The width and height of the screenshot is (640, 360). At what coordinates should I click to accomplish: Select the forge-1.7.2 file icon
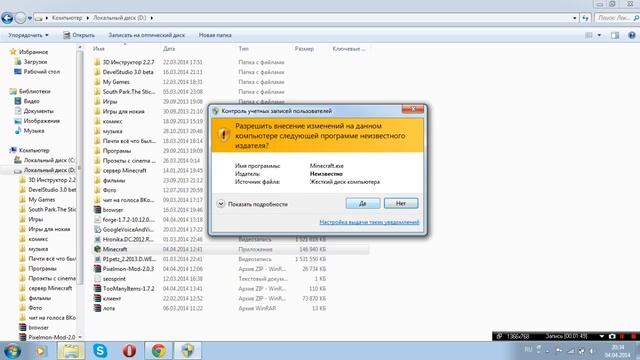point(97,220)
